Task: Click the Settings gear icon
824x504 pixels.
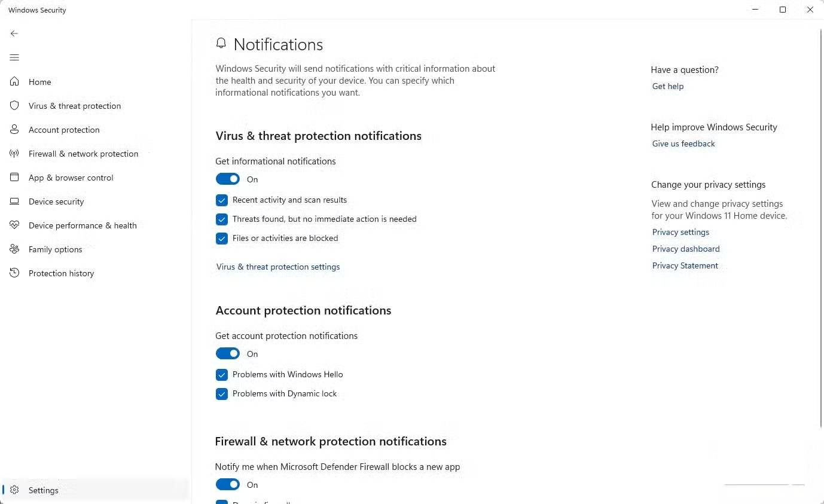Action: [14, 490]
